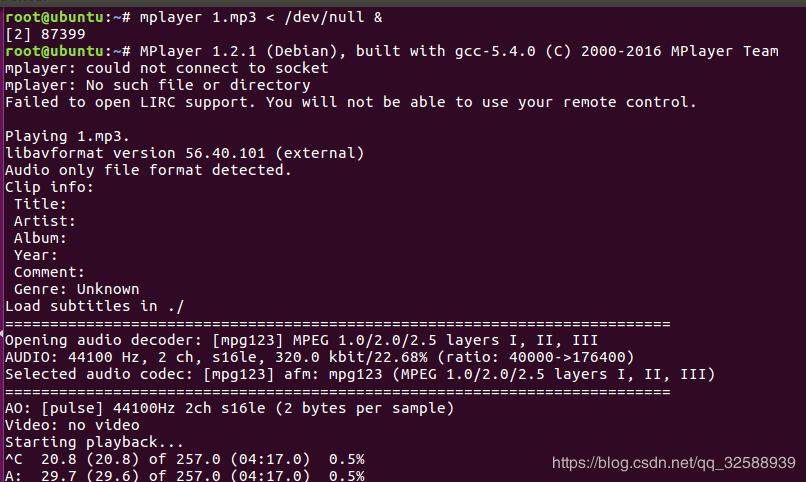Click the 'No such file or directory' line
This screenshot has width=806, height=482.
click(158, 85)
